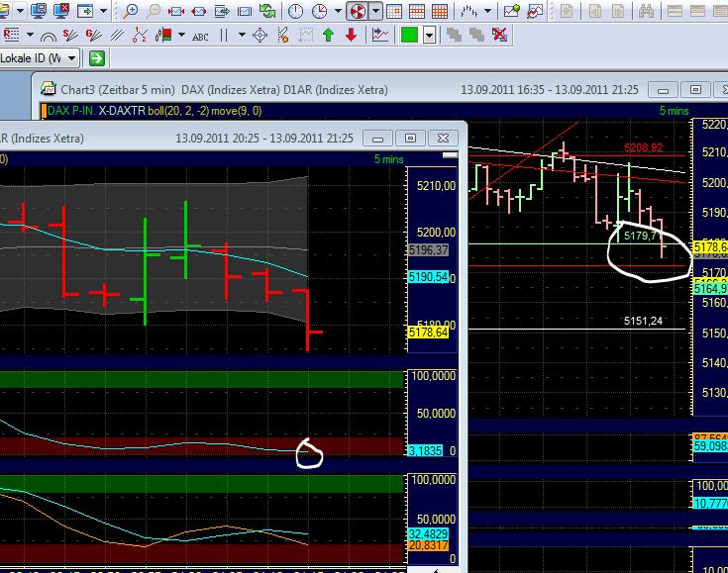Viewport: 728px width, 573px height.
Task: Minimize the front 20:25 chart window
Action: pos(378,138)
